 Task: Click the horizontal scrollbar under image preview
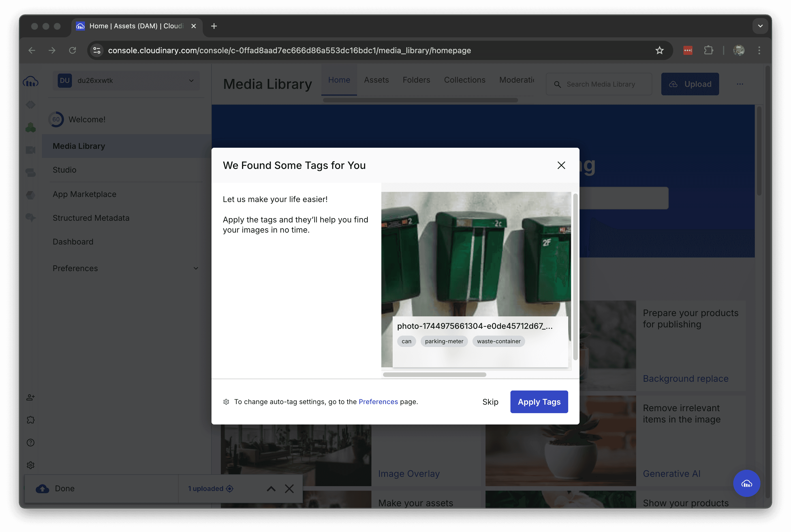434,375
